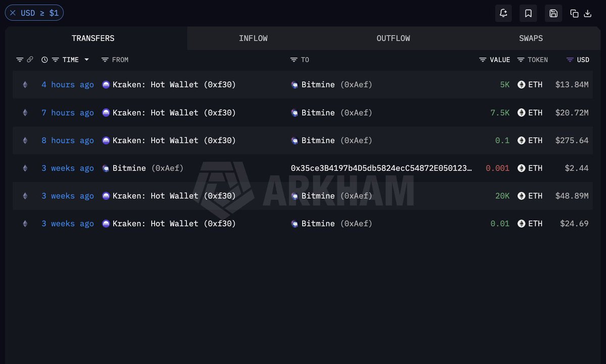Click the Ethereum chain icon in the 0.1 ETH row
The image size is (606, 364).
(25, 140)
